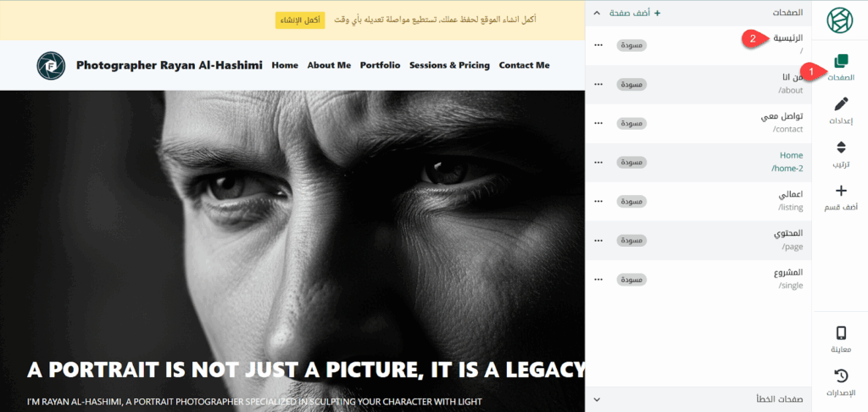Open three-dot menu for تواصل معي page
Image resolution: width=868 pixels, height=412 pixels.
coord(598,123)
